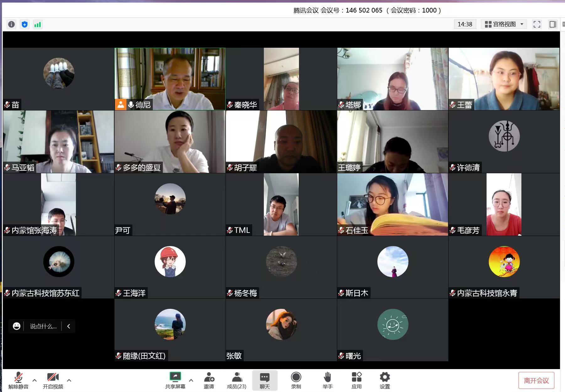This screenshot has height=392, width=565.
Task: Click muted mic icon beside 曙光
Action: coord(341,356)
